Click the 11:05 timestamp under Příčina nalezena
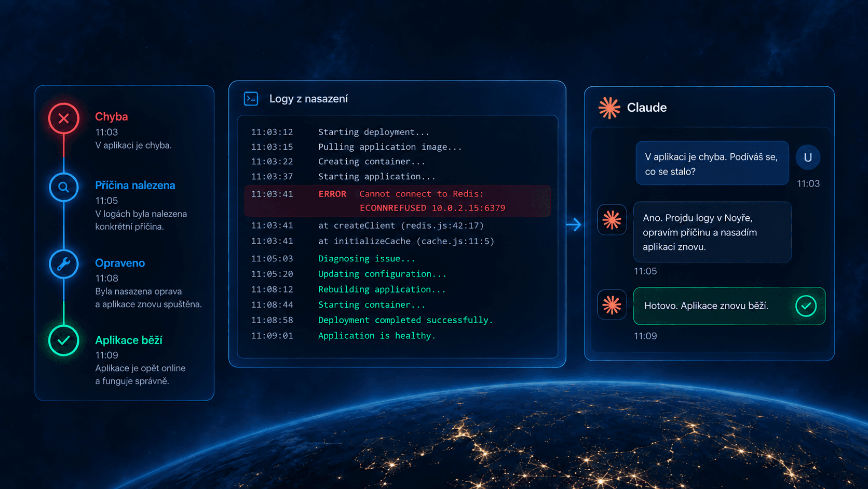Viewport: 868px width, 489px height. coord(106,201)
